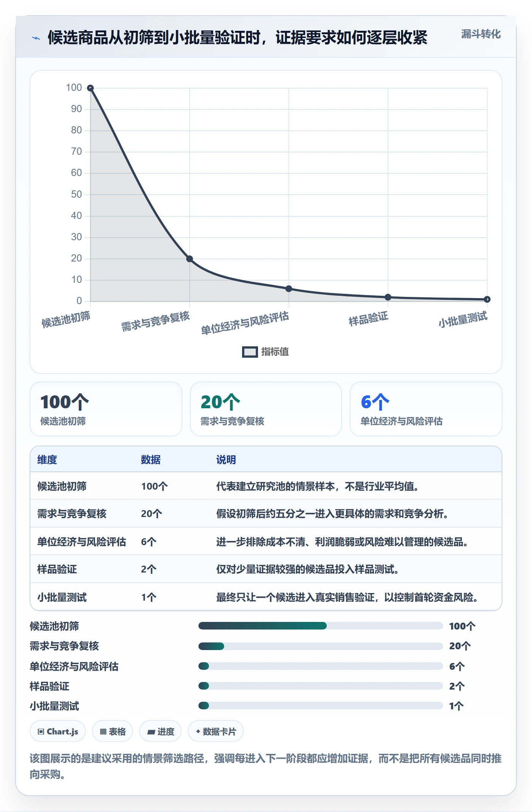Click the 漏斗转化 tag label
This screenshot has height=812, width=532.
click(481, 34)
